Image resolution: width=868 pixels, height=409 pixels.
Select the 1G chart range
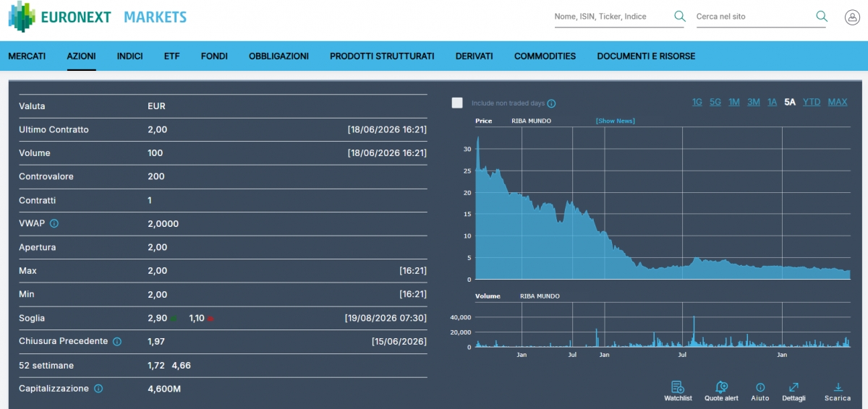(x=697, y=102)
